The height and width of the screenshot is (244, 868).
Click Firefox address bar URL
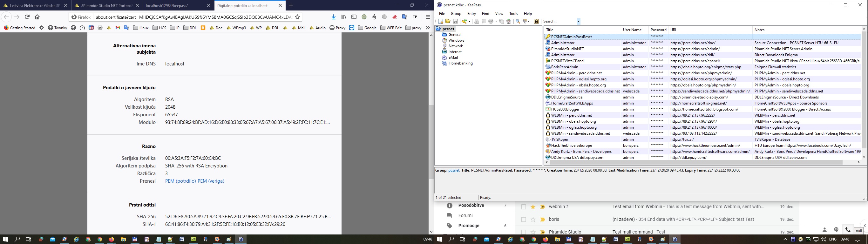click(193, 17)
